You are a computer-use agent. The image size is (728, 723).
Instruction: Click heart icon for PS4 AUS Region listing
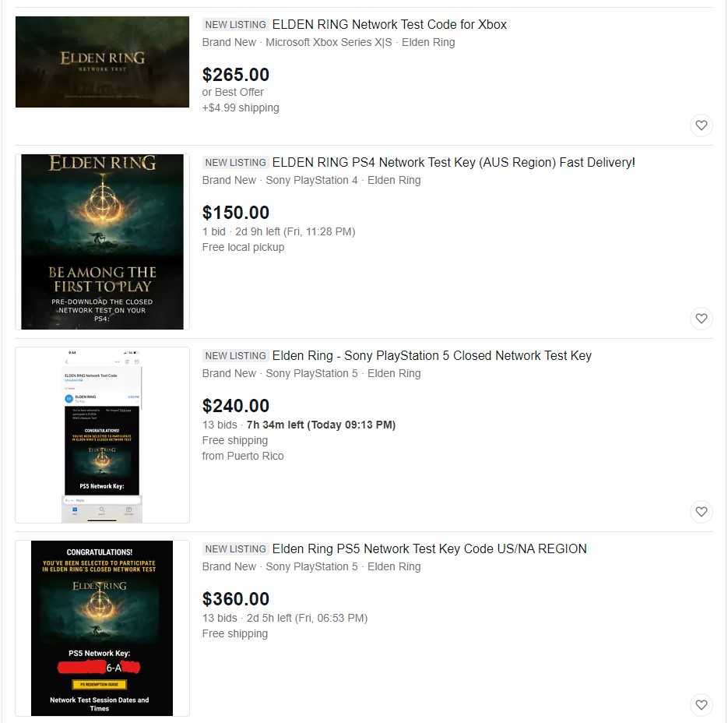click(x=701, y=319)
